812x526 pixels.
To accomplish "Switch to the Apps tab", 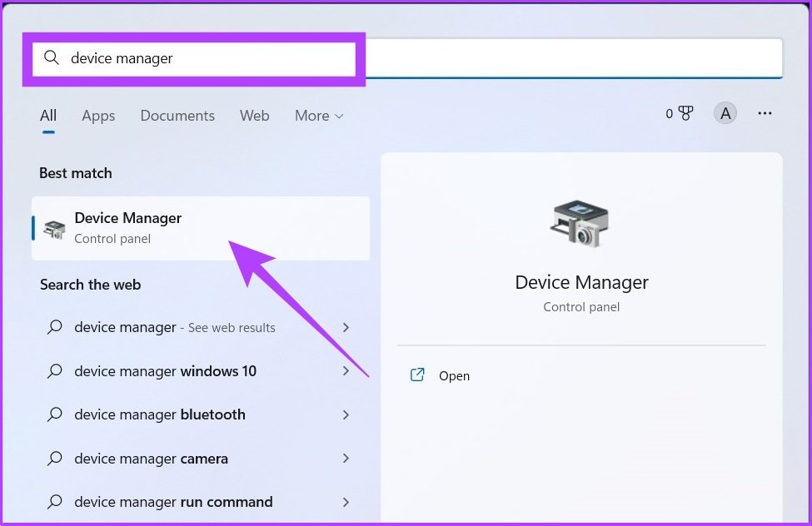I will (97, 116).
